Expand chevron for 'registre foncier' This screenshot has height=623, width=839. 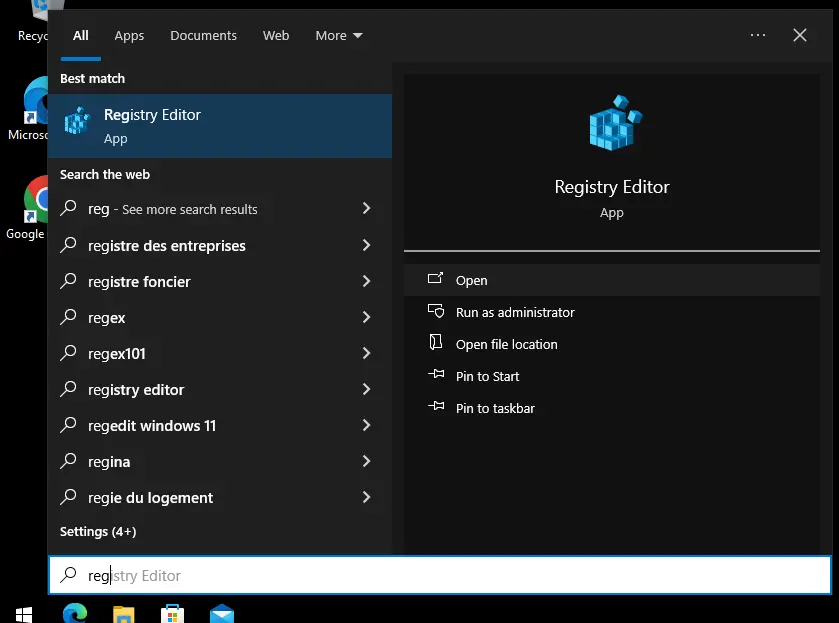367,281
